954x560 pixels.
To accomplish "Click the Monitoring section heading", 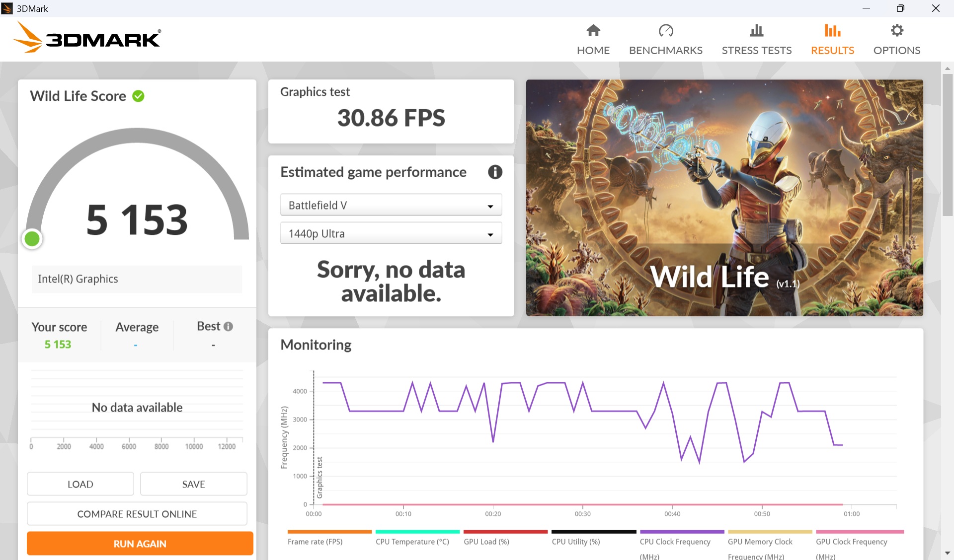I will (316, 345).
